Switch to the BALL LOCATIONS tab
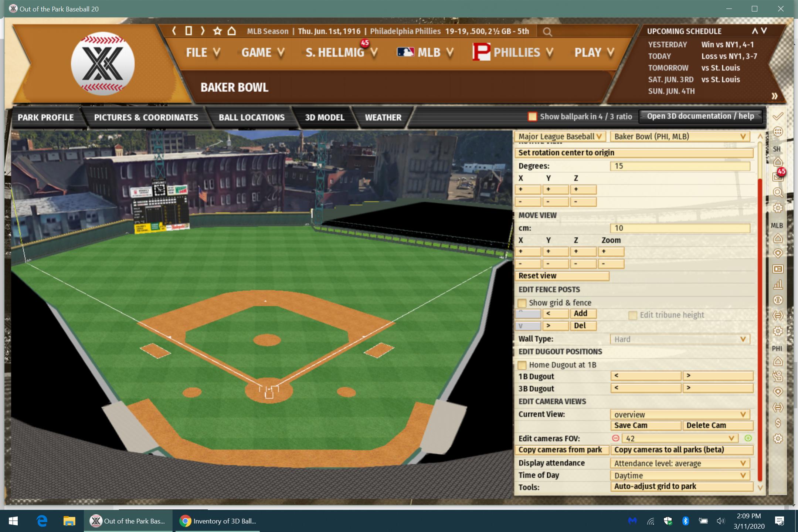 point(252,118)
